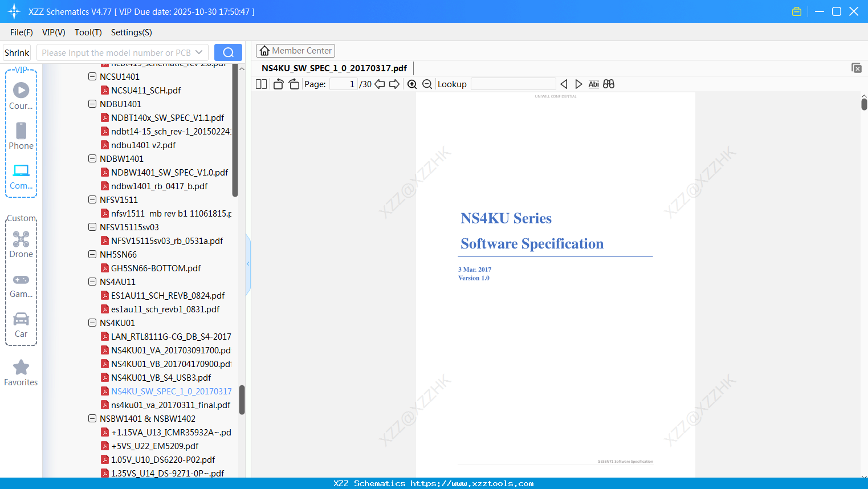Open the Settings(S) menu
This screenshot has width=868, height=489.
point(132,32)
